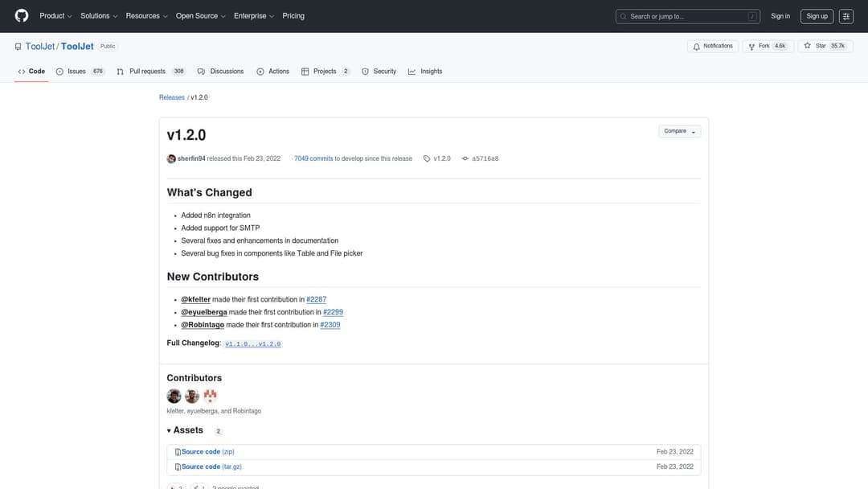The height and width of the screenshot is (489, 868).
Task: Open @eyuelberga's profile mention
Action: click(x=203, y=312)
